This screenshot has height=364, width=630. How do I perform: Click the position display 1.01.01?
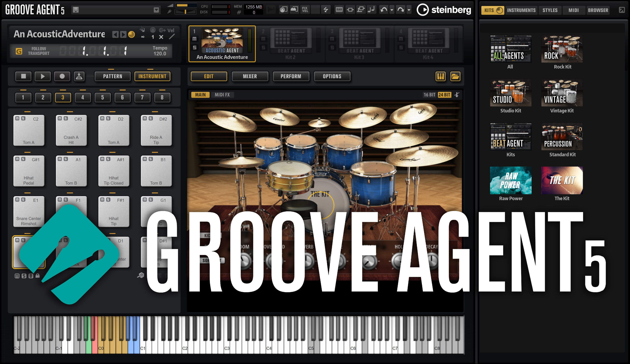(93, 51)
